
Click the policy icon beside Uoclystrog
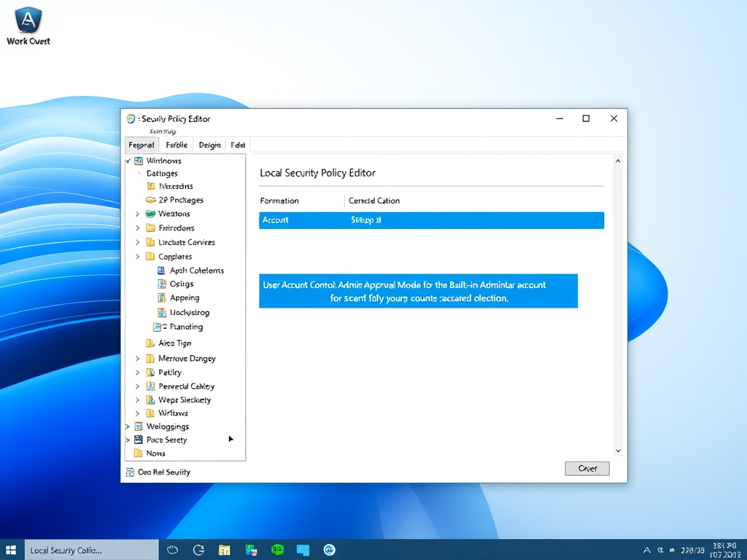click(x=161, y=312)
